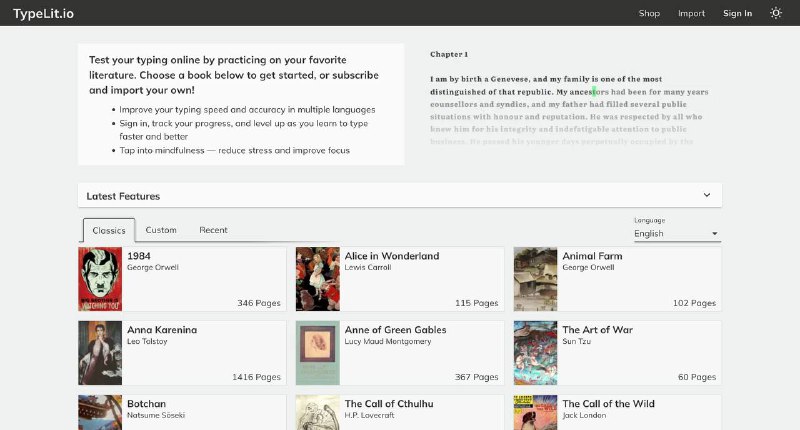Open The Call of Cthulhu cover
The height and width of the screenshot is (430, 800).
[x=317, y=413]
